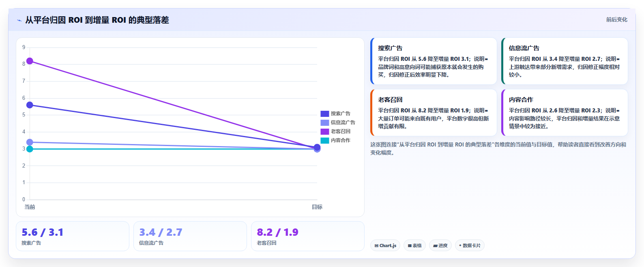The width and height of the screenshot is (644, 267).
Task: Click the 5.6 / 3.1 stat value
Action: pyautogui.click(x=43, y=232)
